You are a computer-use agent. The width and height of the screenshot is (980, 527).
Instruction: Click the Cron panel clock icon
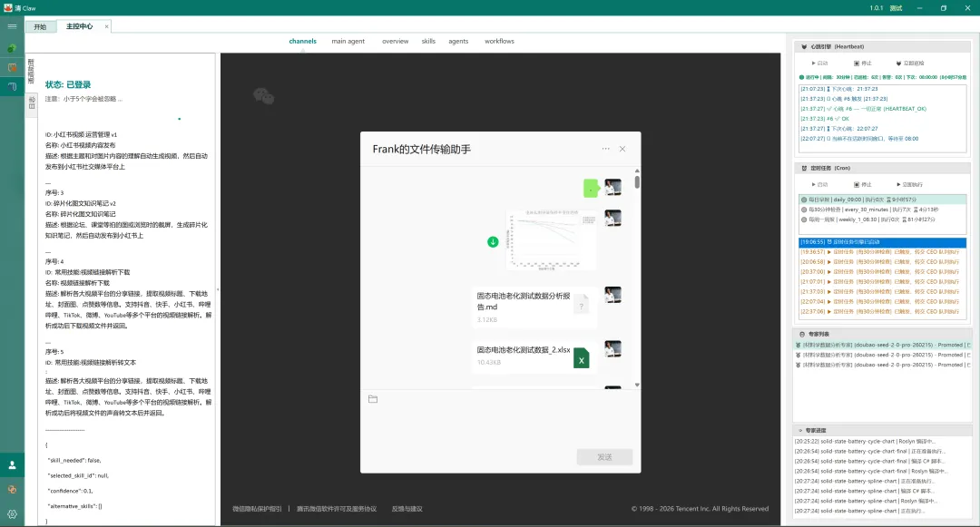(x=804, y=168)
